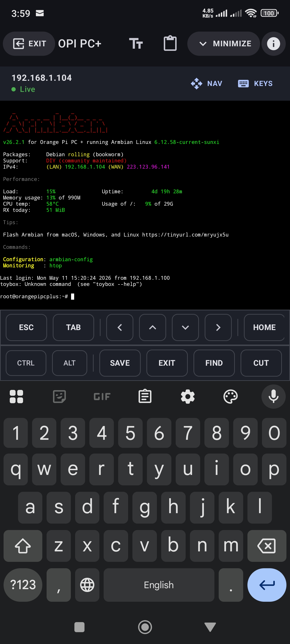Tap the tinyurl.com/mryujx5u link
The image size is (290, 644).
(x=185, y=235)
